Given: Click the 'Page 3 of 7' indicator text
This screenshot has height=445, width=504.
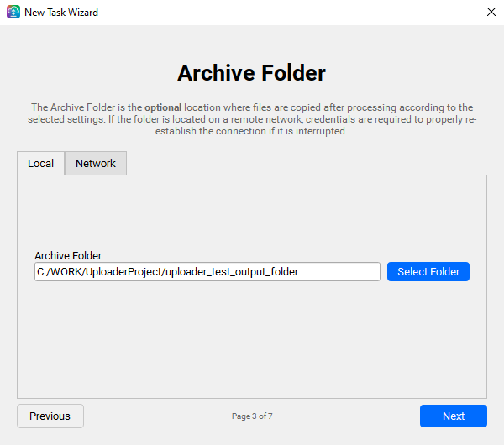Looking at the screenshot, I should click(x=252, y=416).
